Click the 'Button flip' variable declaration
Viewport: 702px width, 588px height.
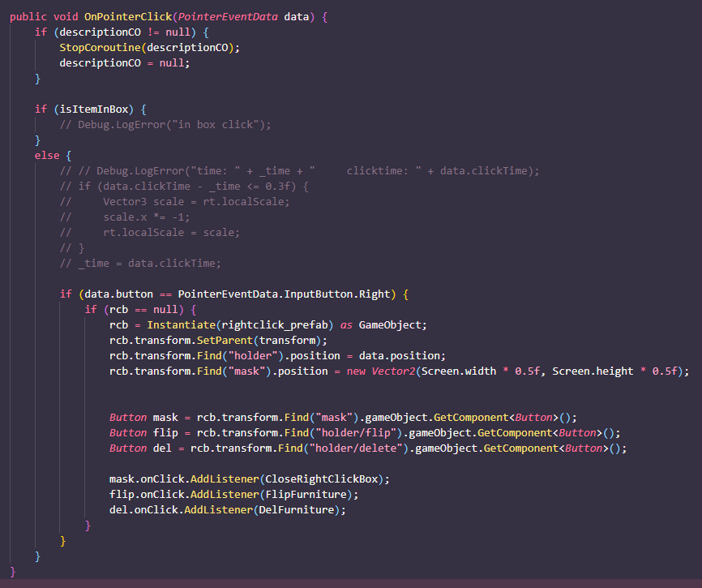tap(143, 433)
